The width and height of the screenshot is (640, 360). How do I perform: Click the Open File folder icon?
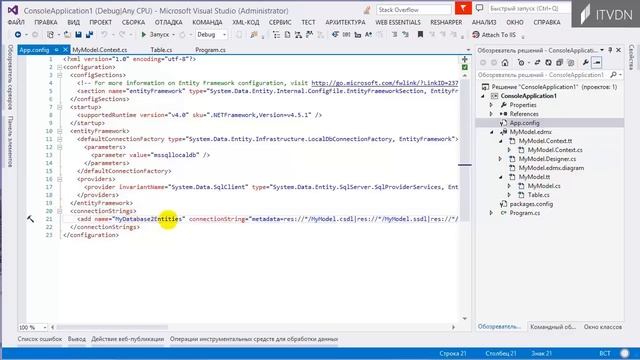point(67,35)
